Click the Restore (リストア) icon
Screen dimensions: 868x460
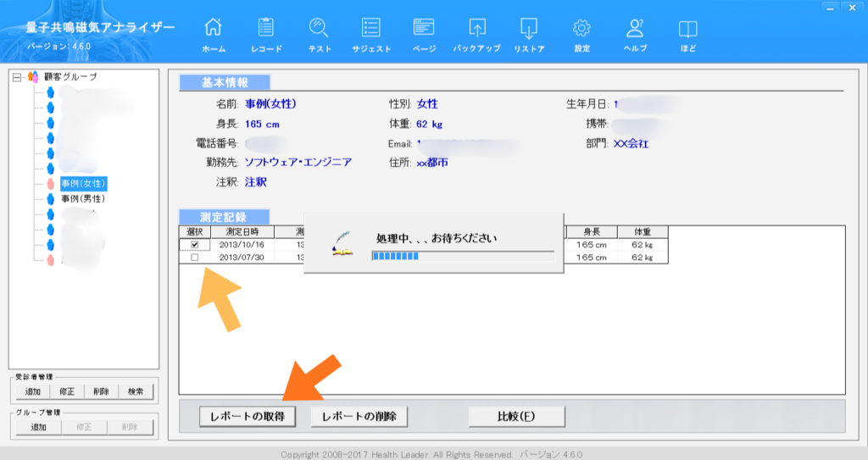pos(529,29)
